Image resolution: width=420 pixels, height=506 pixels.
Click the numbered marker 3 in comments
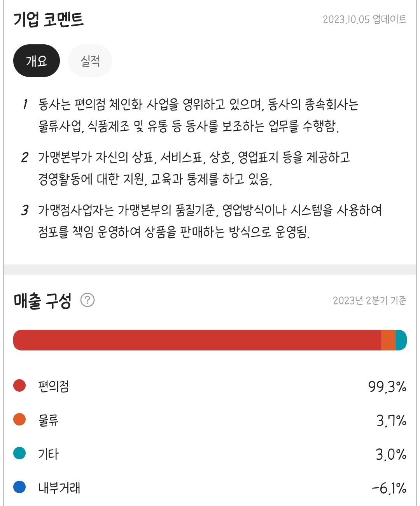tap(25, 210)
